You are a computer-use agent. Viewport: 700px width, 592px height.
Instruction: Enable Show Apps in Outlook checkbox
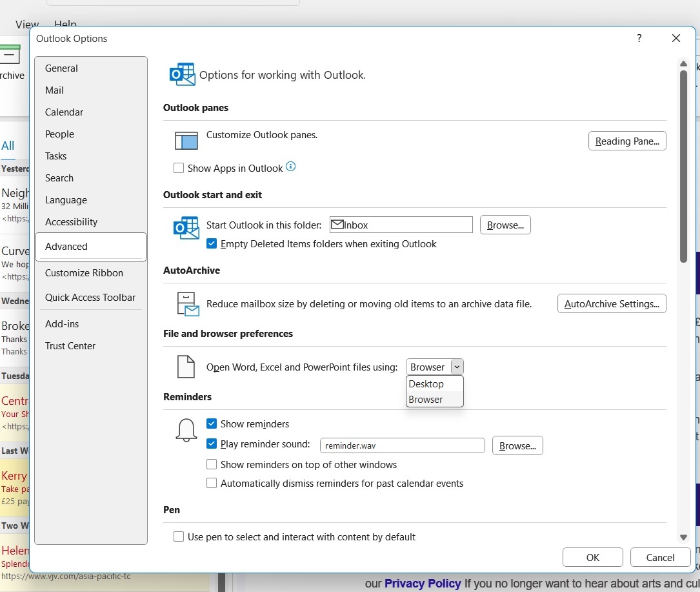pyautogui.click(x=179, y=168)
